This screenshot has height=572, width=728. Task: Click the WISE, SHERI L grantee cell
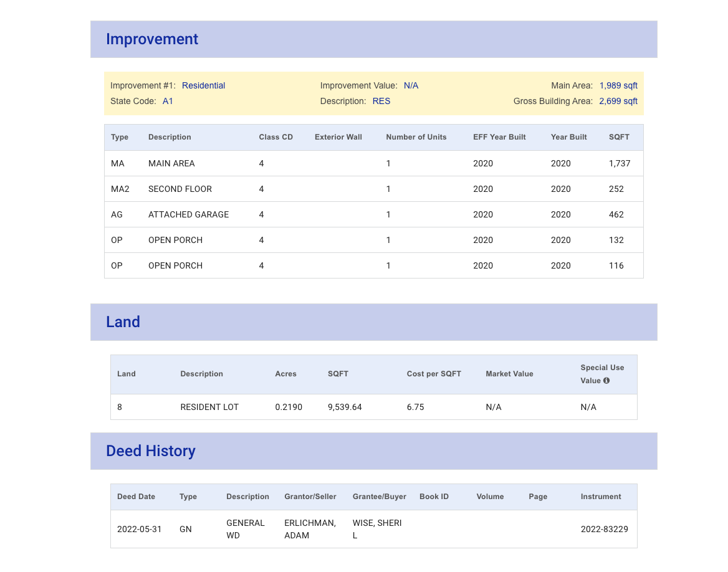[x=377, y=529]
